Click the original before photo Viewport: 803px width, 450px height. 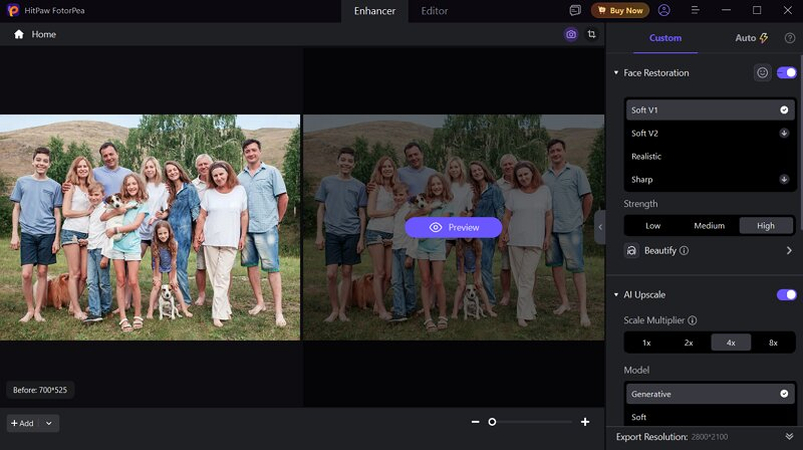point(150,227)
